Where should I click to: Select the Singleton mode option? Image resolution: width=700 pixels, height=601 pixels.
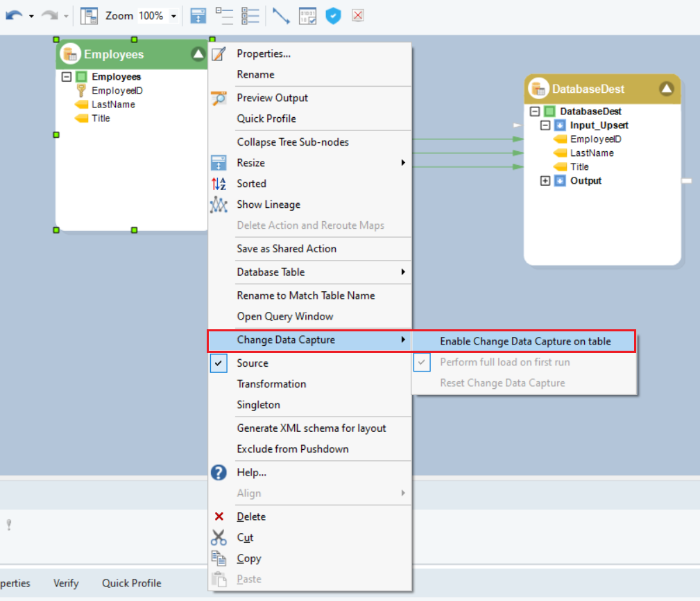258,405
